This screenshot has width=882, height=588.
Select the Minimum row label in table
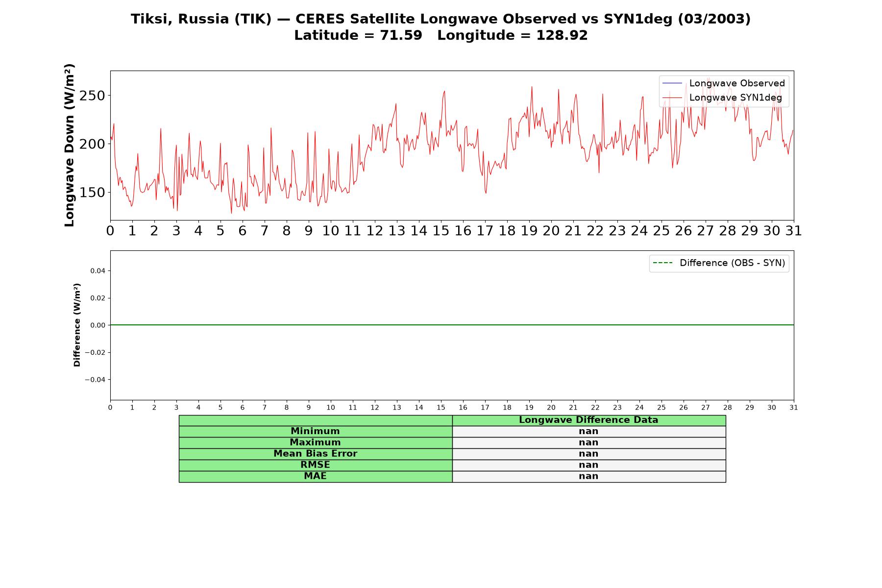tap(315, 431)
